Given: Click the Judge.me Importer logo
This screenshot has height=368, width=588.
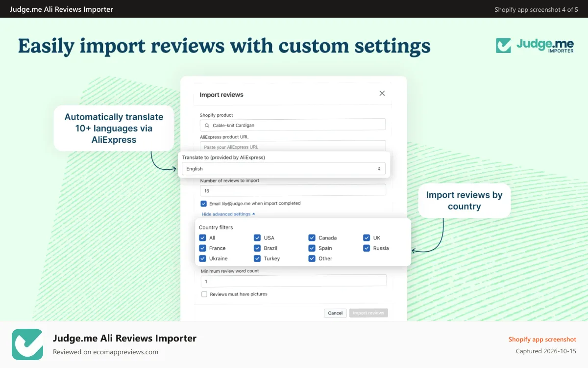Looking at the screenshot, I should click(x=535, y=46).
